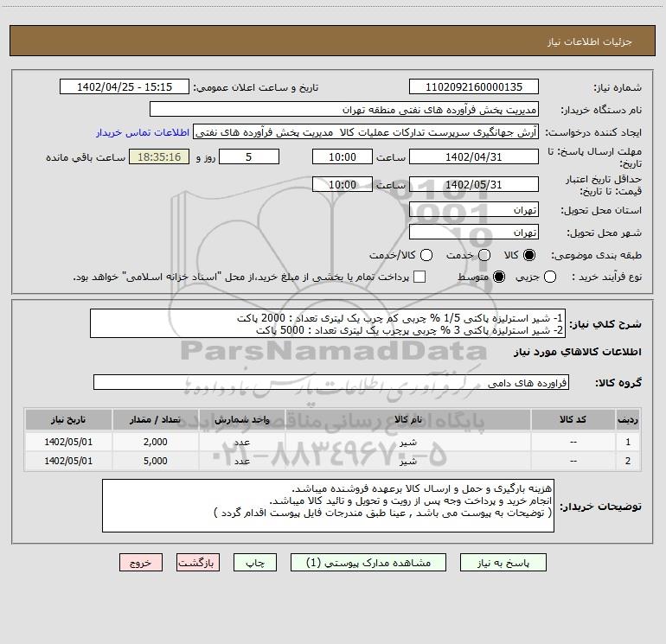Click the پاسخ به نیاز button

[x=503, y=563]
